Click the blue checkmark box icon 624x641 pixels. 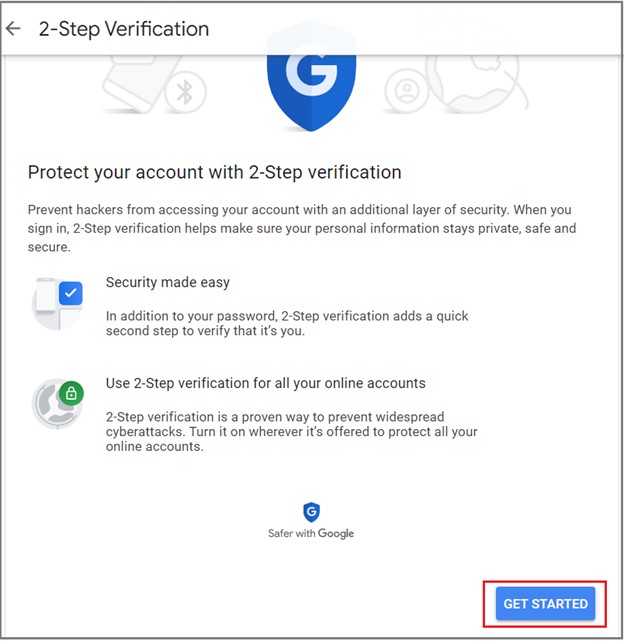71,293
